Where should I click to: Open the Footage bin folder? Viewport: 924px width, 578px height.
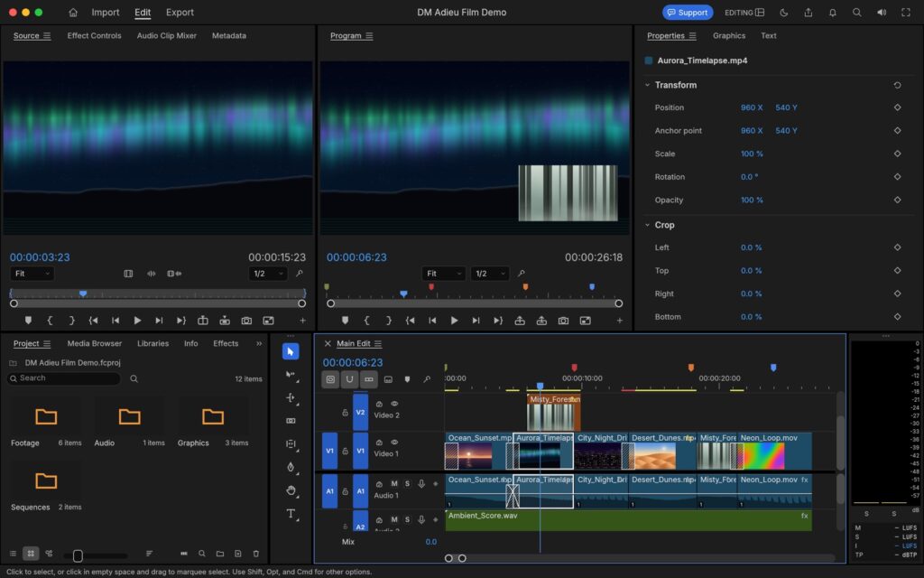click(x=46, y=417)
